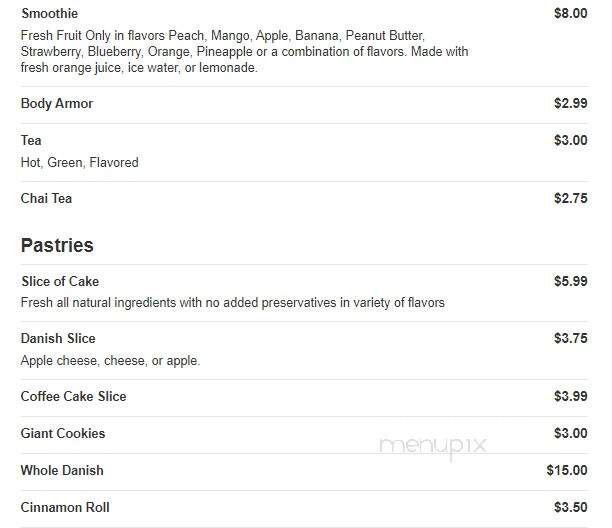Select the Danish Slice item

tap(58, 338)
